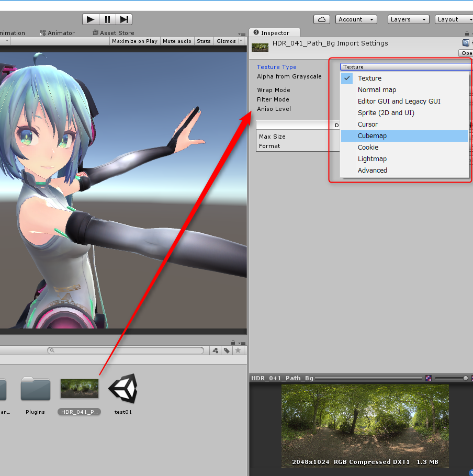Viewport: 473px width, 476px height.
Task: Choose Editor GUI and Legacy GUI type
Action: tap(404, 101)
